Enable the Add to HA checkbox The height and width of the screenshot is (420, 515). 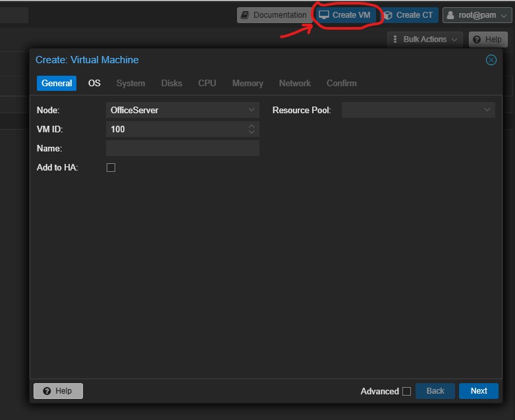click(x=111, y=168)
